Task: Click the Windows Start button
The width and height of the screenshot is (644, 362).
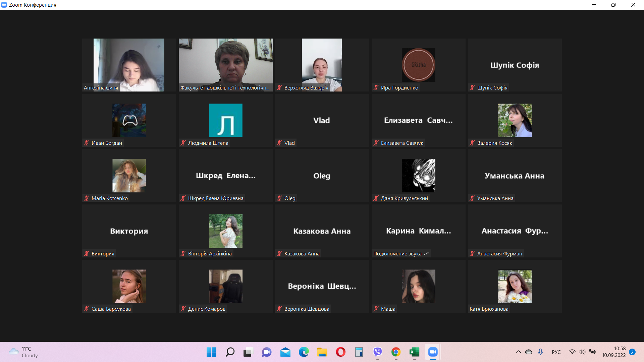Action: (211, 352)
